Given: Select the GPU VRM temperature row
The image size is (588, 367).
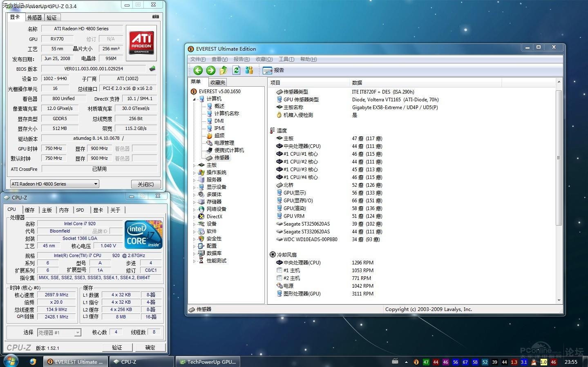Looking at the screenshot, I should pos(329,216).
